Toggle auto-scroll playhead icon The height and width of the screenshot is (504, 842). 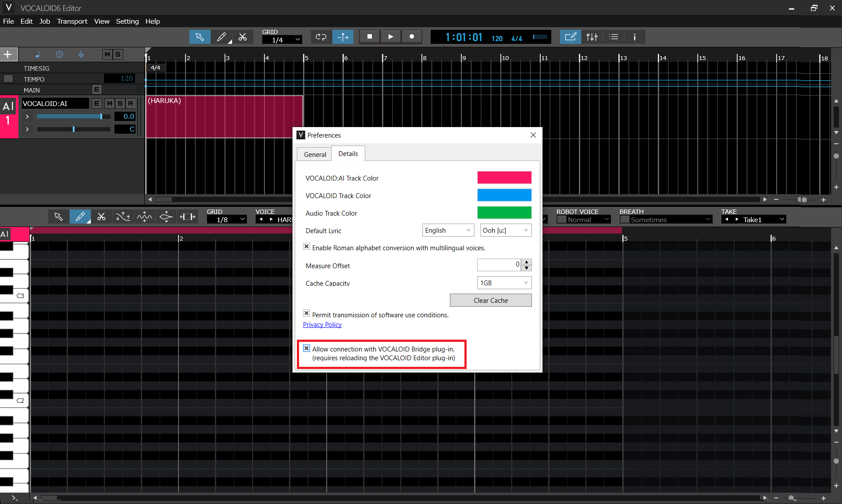(x=343, y=37)
